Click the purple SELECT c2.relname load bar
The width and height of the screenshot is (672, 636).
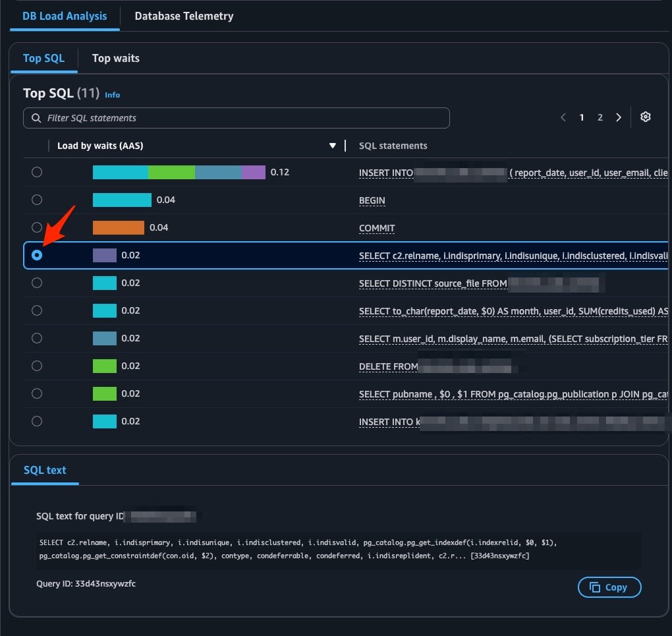click(105, 255)
